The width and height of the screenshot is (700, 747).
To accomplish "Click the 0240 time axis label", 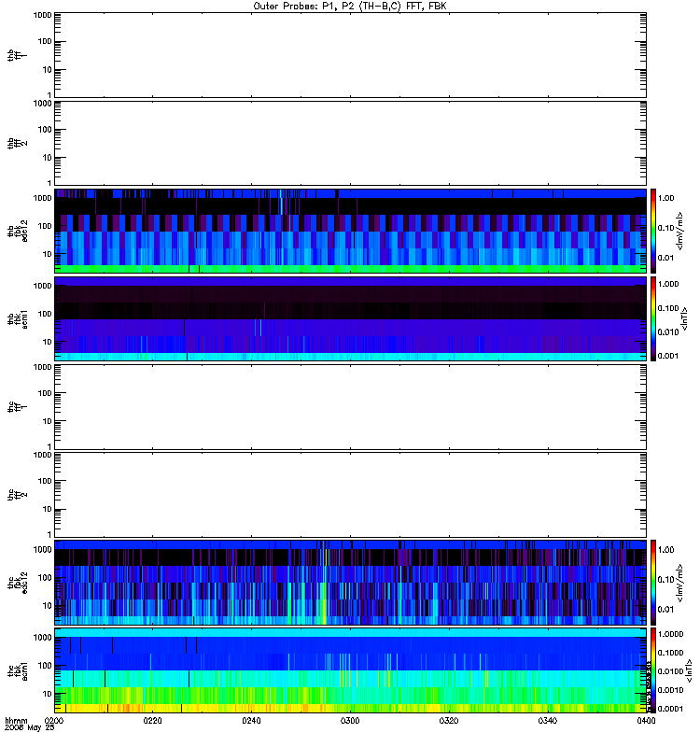I will (x=251, y=721).
